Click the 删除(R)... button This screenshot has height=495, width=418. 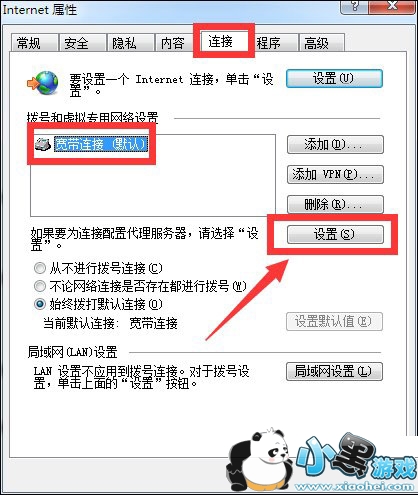coord(335,204)
